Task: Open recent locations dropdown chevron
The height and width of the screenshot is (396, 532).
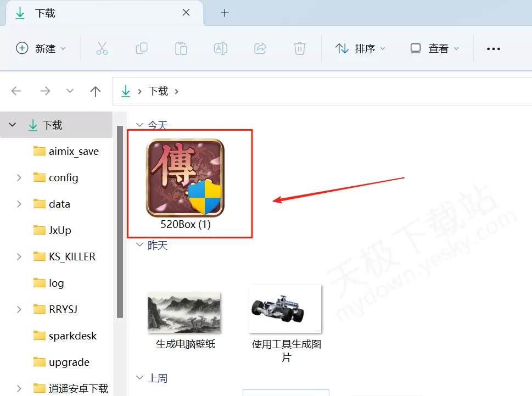Action: click(x=70, y=91)
